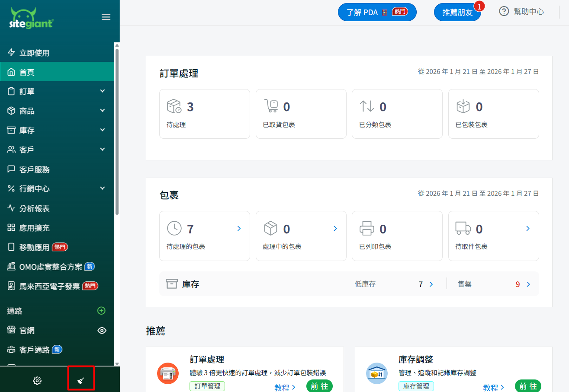Screen dimensions: 569x392
Task: Open the 待處理的包裹 card showing 7
Action: tap(204, 236)
